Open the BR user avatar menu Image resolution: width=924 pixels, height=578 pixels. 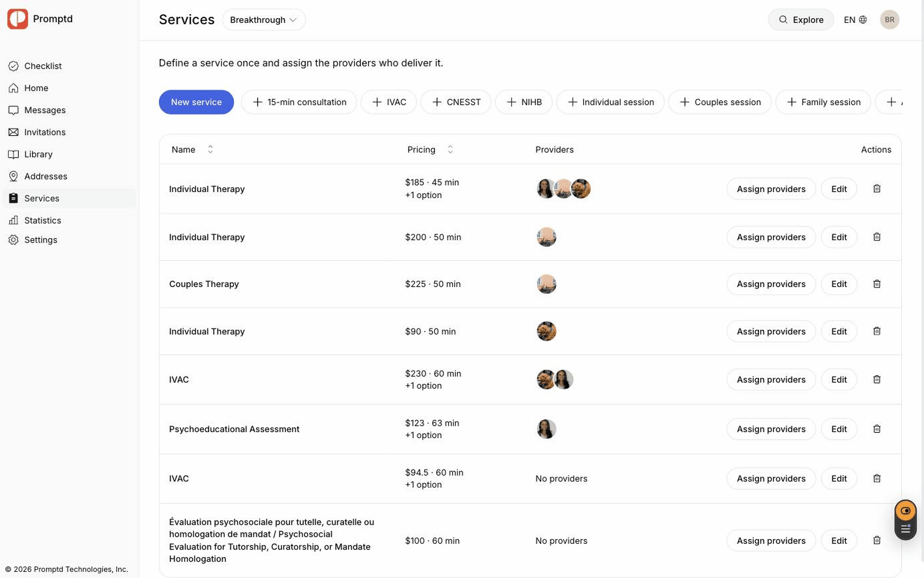click(889, 20)
